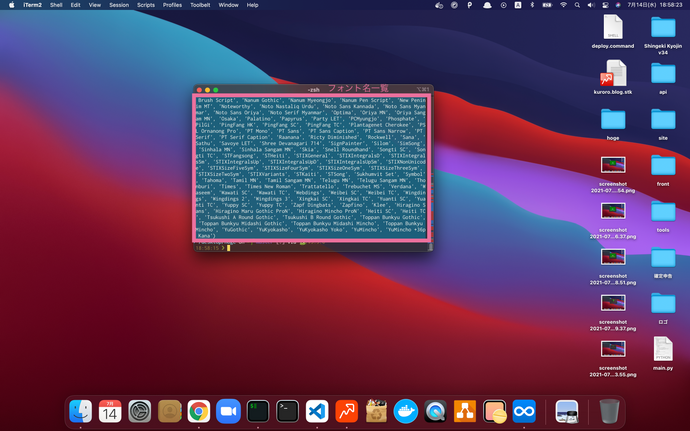
Task: Open the Help menu
Action: coord(252,5)
